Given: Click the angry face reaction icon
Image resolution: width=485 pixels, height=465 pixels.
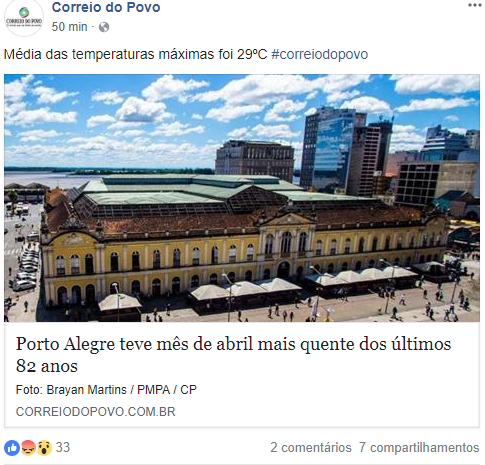Looking at the screenshot, I should click(28, 448).
